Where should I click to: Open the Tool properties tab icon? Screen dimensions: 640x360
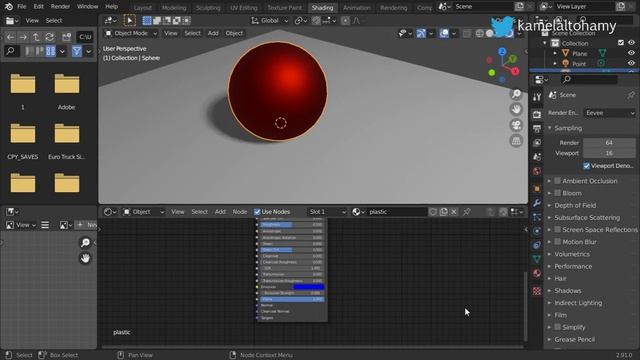pyautogui.click(x=537, y=97)
